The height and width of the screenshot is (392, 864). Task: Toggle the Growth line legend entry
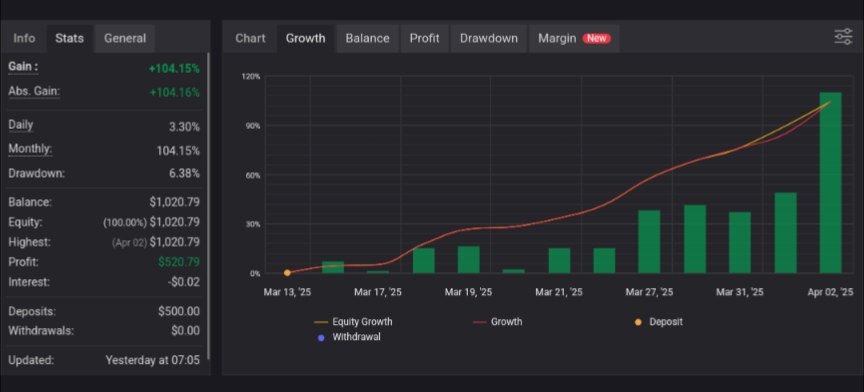pos(498,321)
